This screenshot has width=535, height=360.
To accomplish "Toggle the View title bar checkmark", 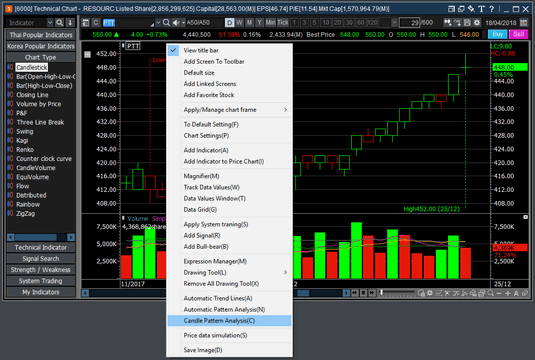I will (x=173, y=50).
